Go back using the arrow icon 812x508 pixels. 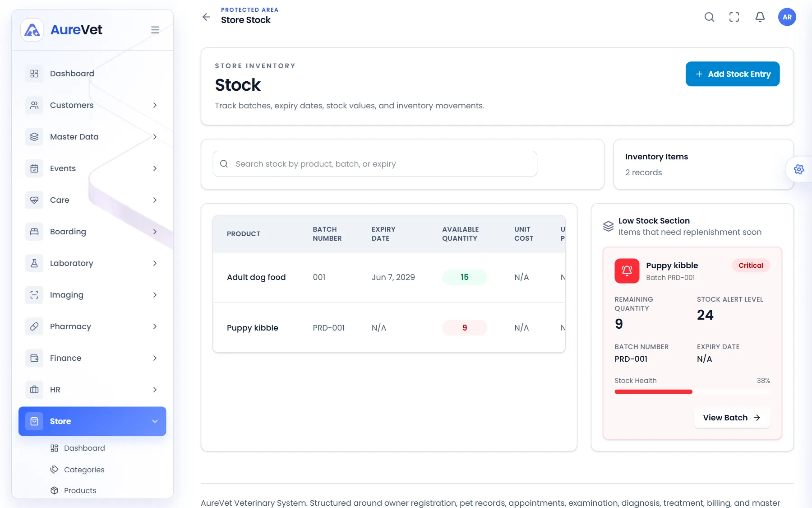point(206,17)
